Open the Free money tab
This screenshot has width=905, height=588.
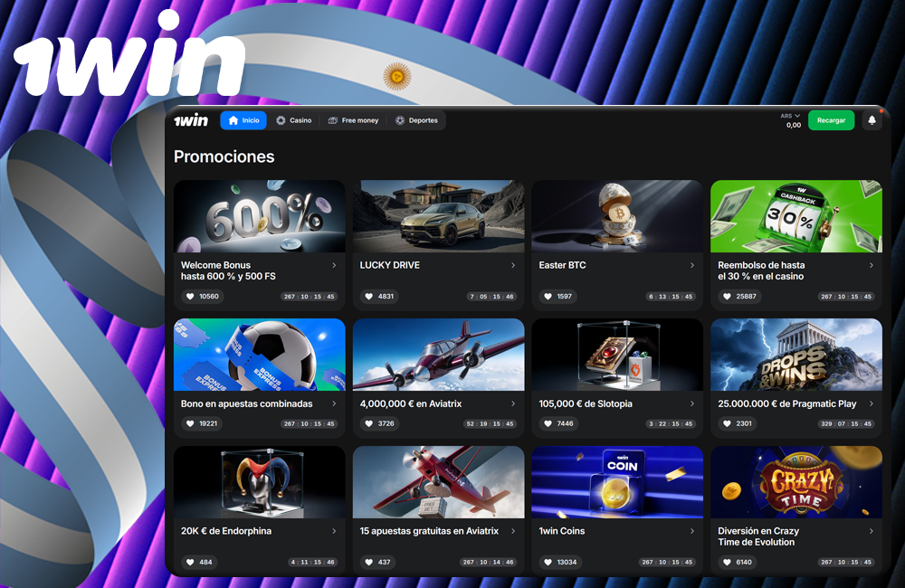click(x=353, y=120)
